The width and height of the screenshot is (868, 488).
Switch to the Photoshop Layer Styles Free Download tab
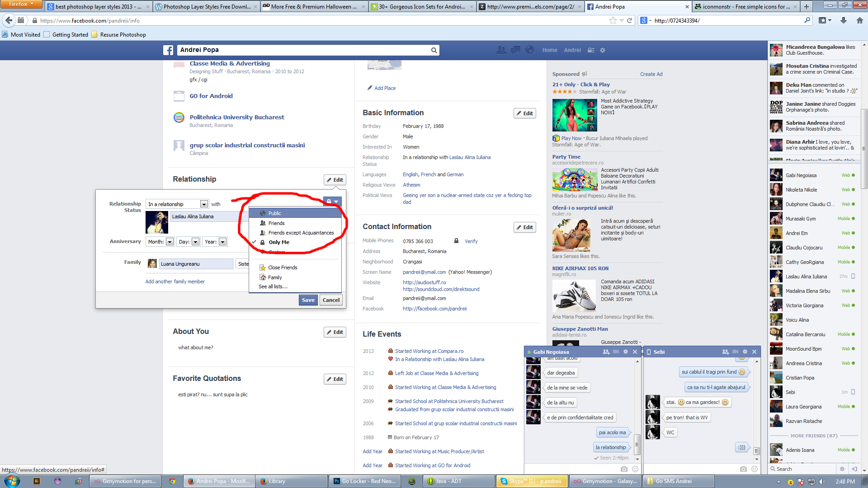pyautogui.click(x=206, y=7)
